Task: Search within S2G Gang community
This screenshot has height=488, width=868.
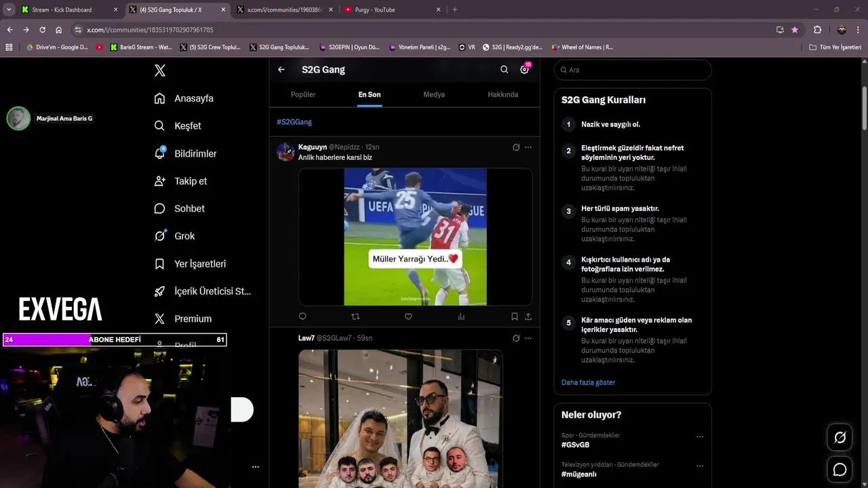Action: (x=504, y=70)
